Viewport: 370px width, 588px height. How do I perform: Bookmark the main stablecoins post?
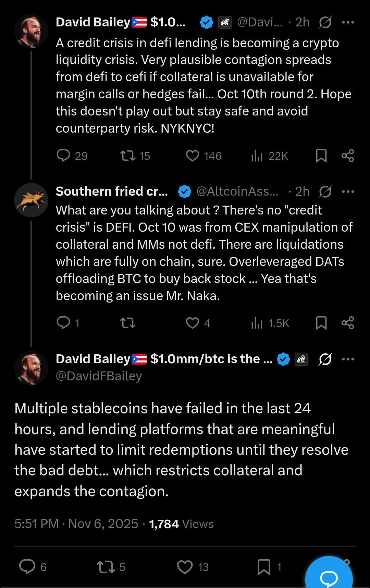264,567
